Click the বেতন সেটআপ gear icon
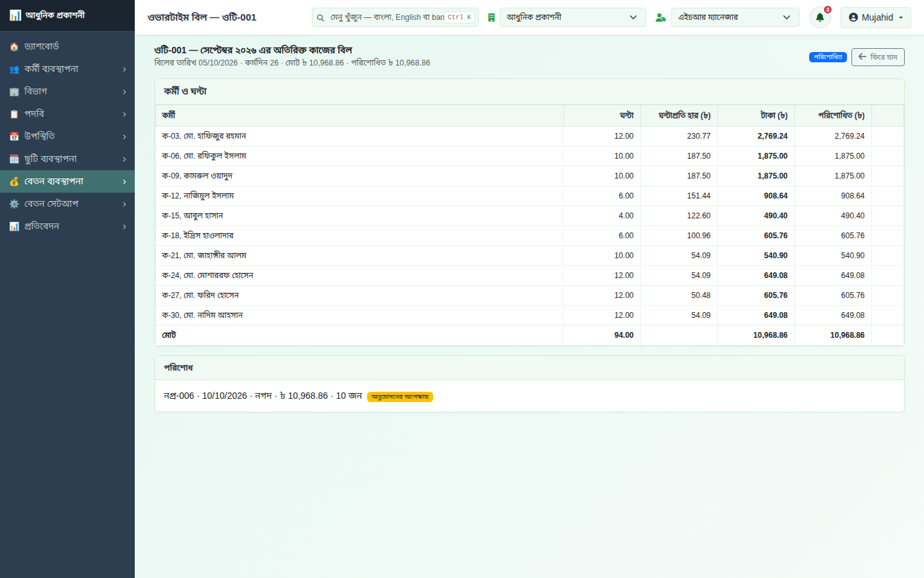The width and height of the screenshot is (924, 578). pyautogui.click(x=14, y=204)
